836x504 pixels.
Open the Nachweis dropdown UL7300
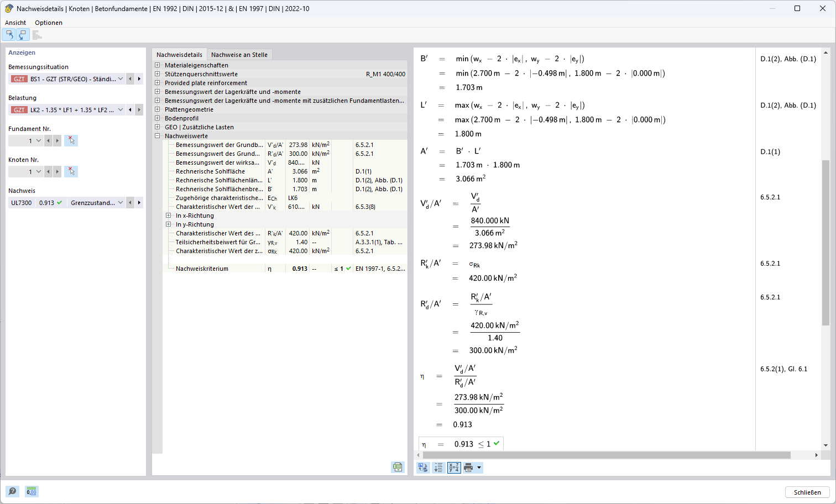click(67, 203)
